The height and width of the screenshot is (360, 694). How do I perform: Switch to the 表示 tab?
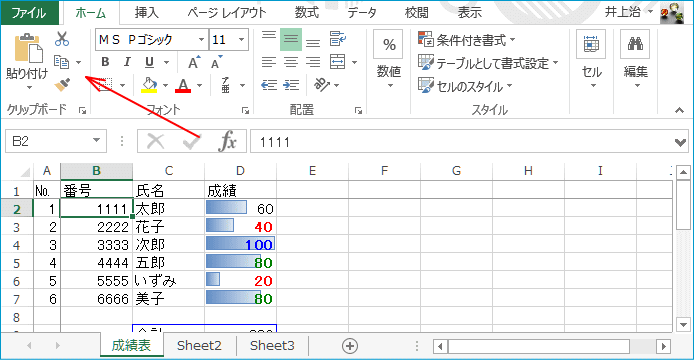click(x=470, y=13)
